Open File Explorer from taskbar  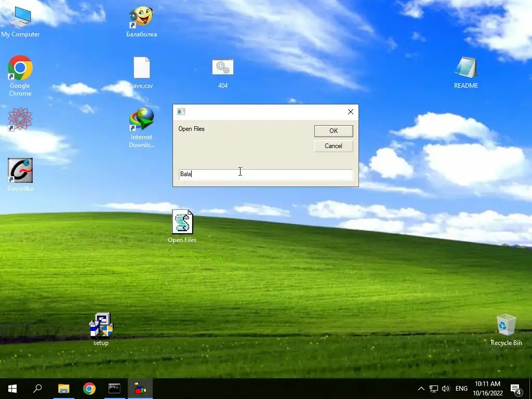tap(63, 389)
